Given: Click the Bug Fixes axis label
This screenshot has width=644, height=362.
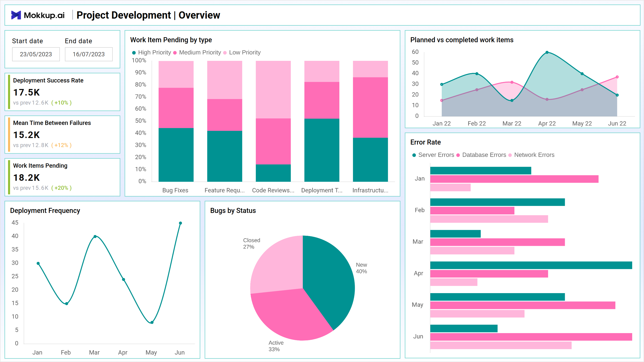Looking at the screenshot, I should tap(175, 190).
